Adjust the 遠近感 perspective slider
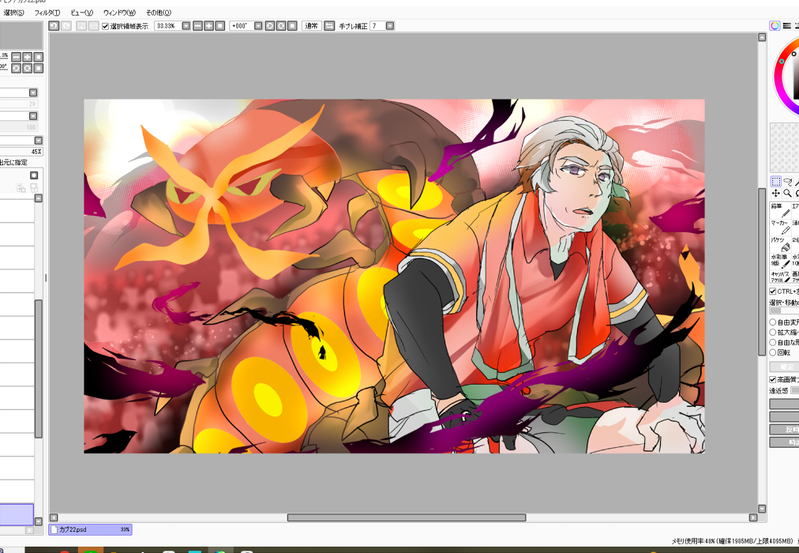Viewport: 799px width, 553px height. click(x=796, y=391)
